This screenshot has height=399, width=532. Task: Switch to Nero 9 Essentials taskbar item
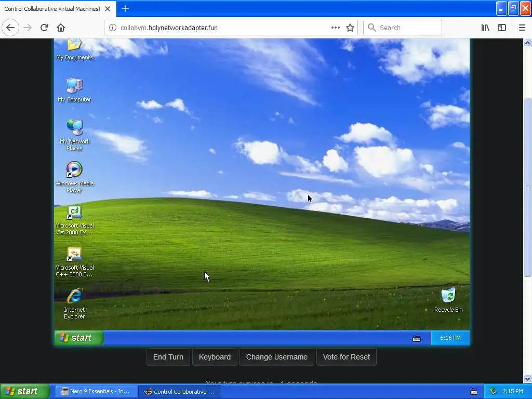point(96,391)
